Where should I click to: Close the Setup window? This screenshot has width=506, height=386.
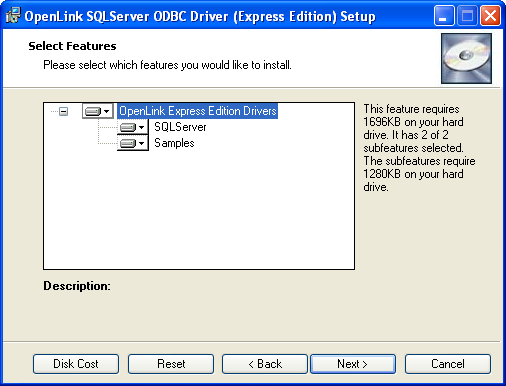point(490,16)
